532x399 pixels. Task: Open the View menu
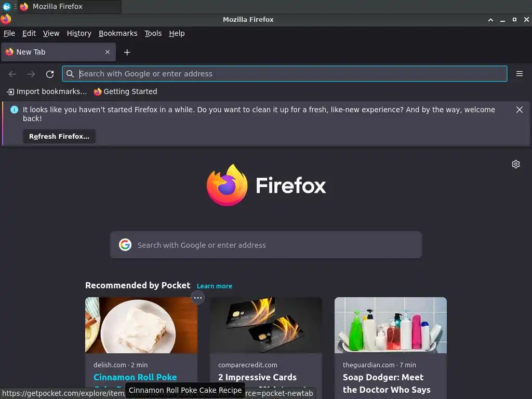pyautogui.click(x=51, y=33)
